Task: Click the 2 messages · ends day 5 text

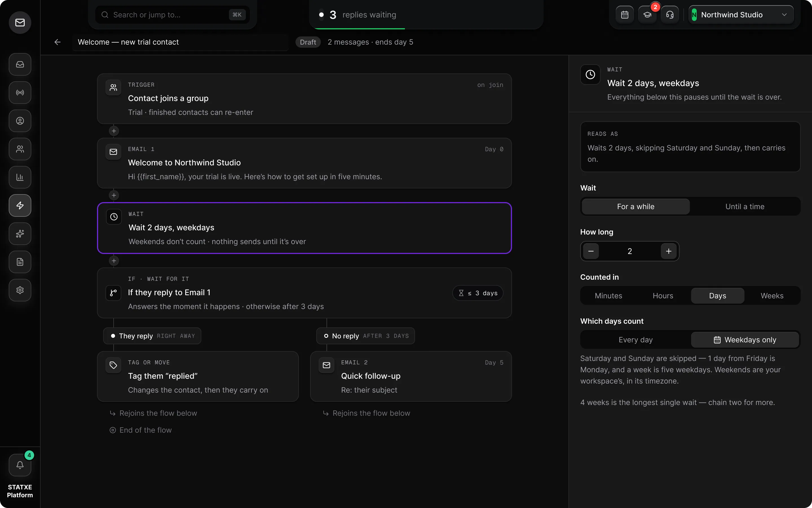Action: click(370, 42)
